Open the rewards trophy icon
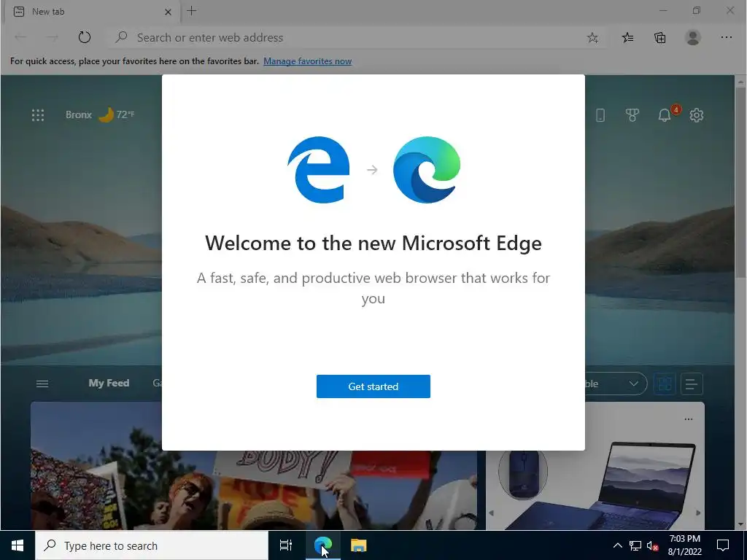The width and height of the screenshot is (747, 560). pos(632,114)
